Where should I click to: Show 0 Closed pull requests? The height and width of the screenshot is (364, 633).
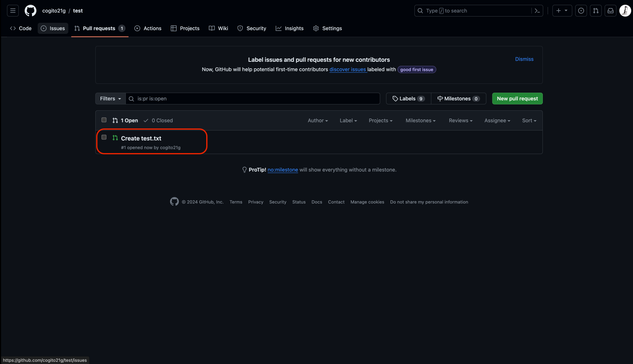coord(158,121)
